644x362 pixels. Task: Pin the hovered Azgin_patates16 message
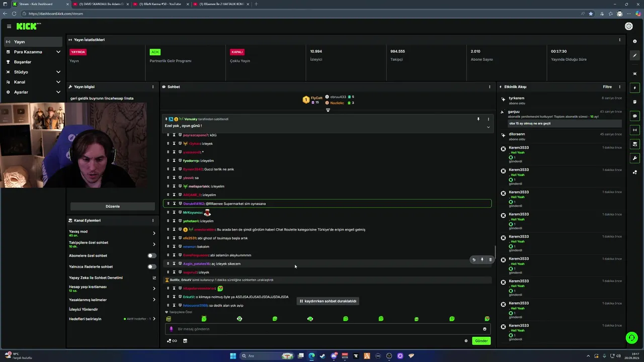click(482, 260)
